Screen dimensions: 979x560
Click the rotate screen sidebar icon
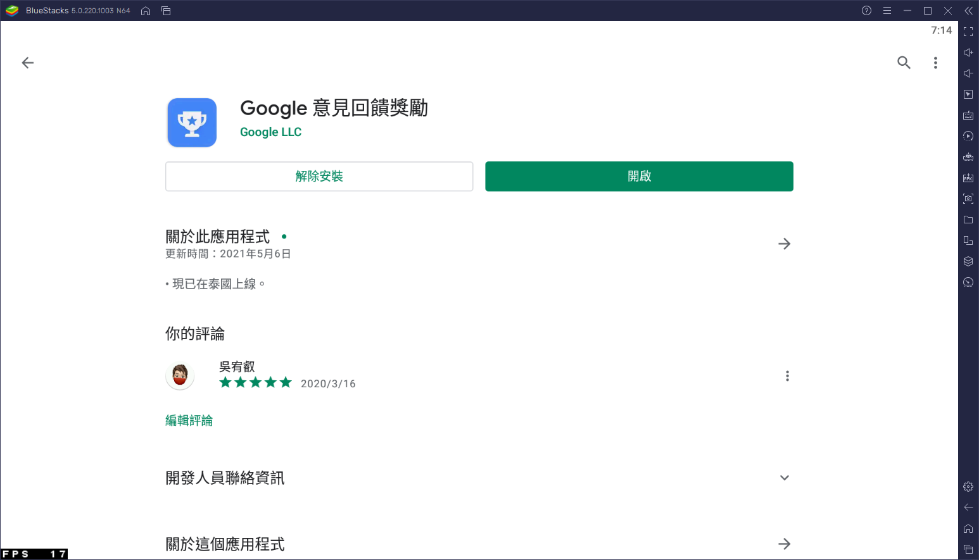968,240
